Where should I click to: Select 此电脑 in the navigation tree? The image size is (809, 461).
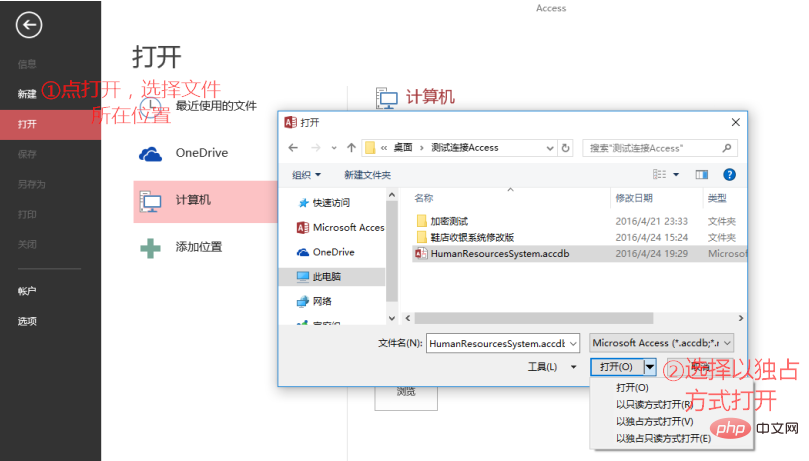click(x=332, y=277)
